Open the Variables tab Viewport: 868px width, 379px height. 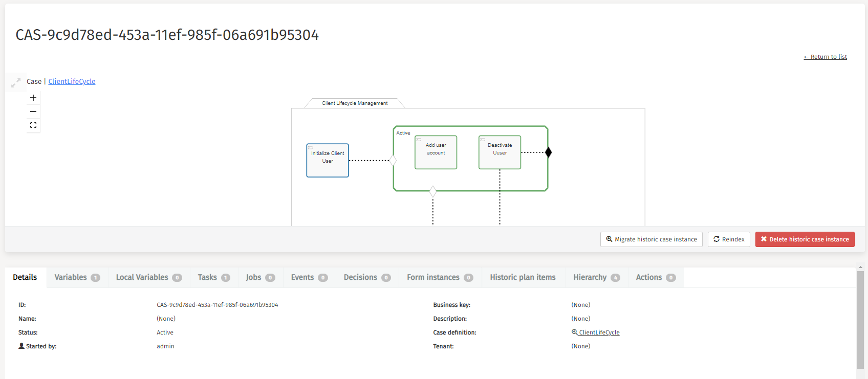pos(77,277)
